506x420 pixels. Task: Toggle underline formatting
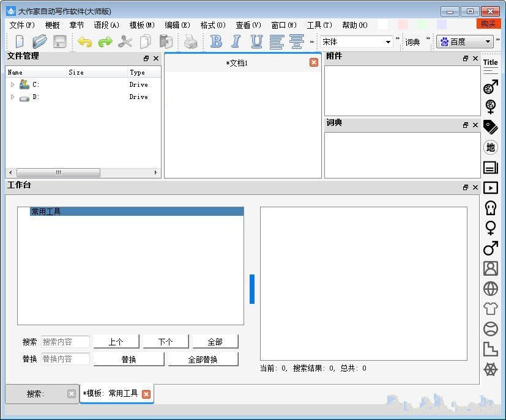coord(256,42)
